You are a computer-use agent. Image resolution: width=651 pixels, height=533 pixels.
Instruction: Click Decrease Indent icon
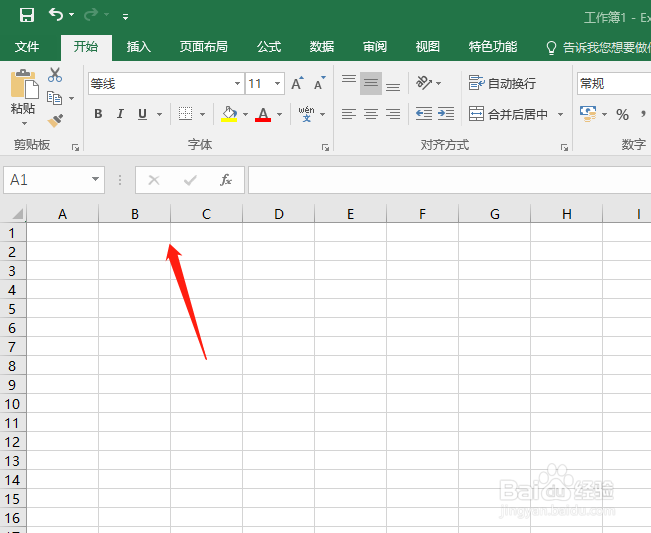coord(424,114)
